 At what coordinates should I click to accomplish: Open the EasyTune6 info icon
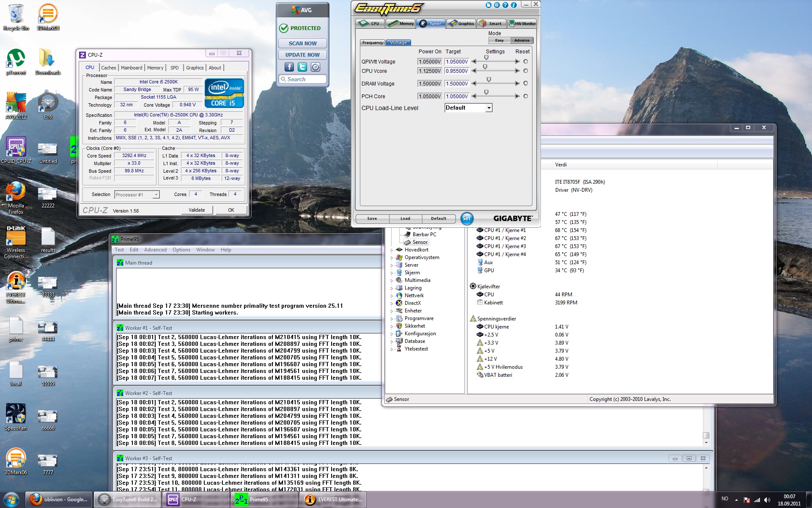(514, 5)
